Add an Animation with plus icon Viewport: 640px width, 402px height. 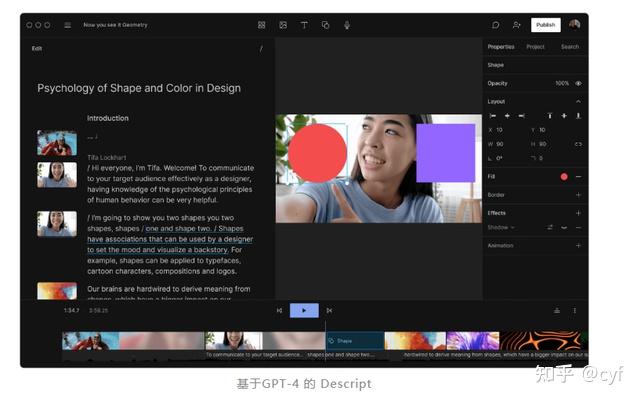coord(578,246)
